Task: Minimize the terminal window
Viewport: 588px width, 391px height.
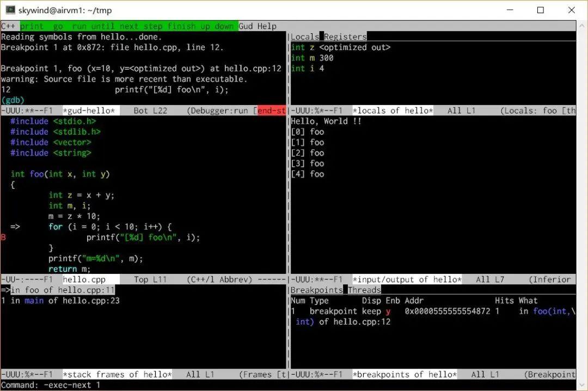Action: pos(510,10)
